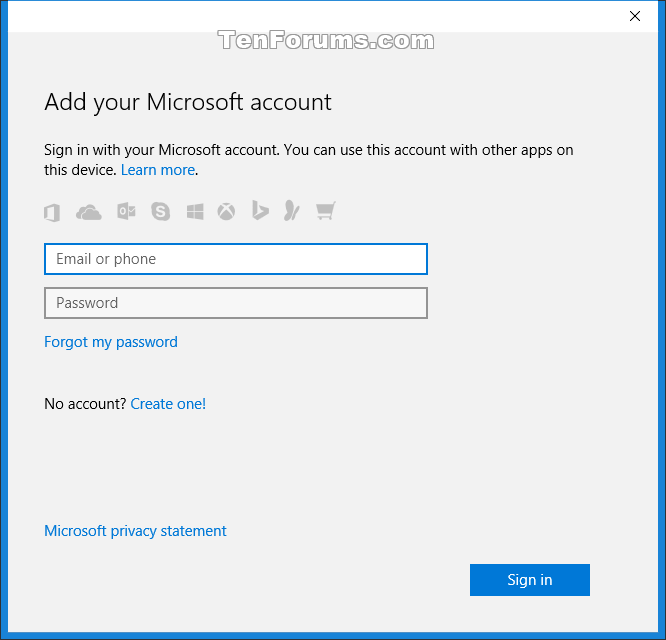Open the Microsoft privacy statement link
The height and width of the screenshot is (640, 666).
[135, 531]
